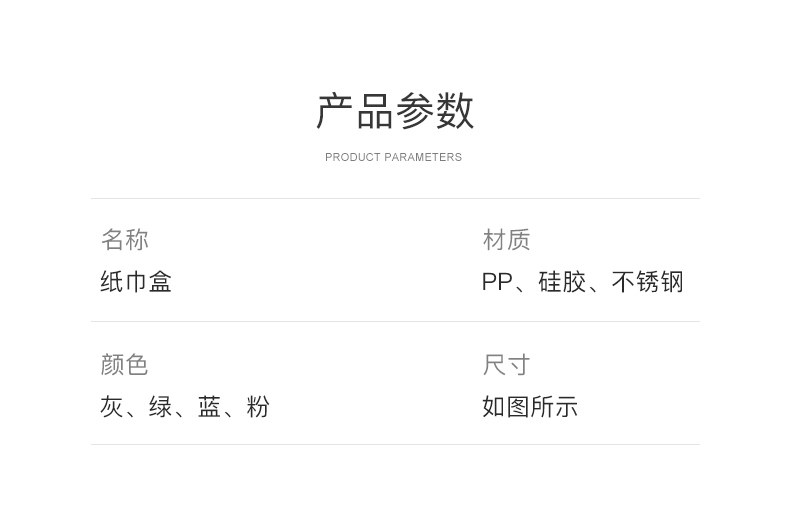Click the divider line below 颜色 row

coord(395,444)
